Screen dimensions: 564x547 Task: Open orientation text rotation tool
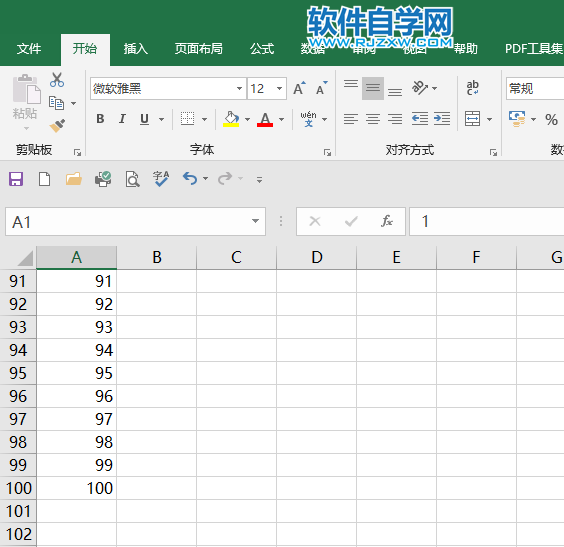pos(420,88)
